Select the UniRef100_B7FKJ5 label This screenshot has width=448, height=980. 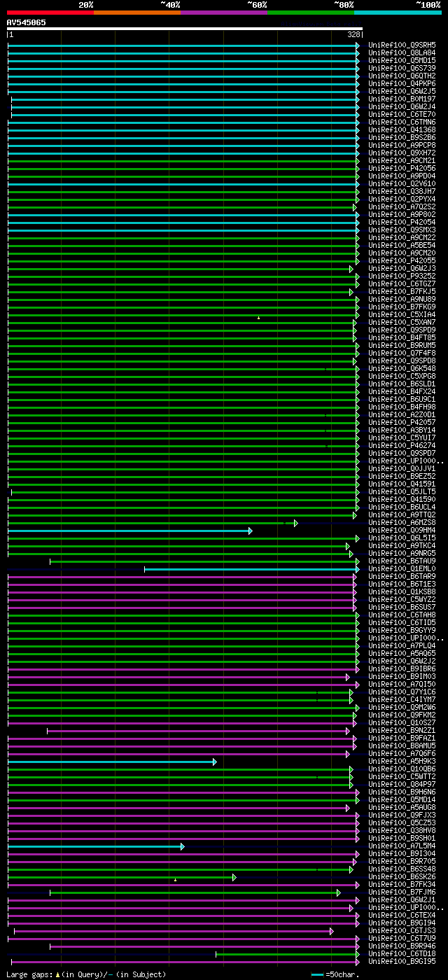[402, 291]
